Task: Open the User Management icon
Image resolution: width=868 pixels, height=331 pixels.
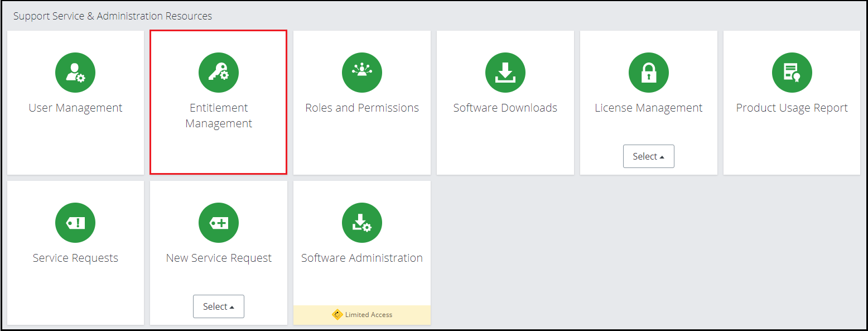Action: point(75,73)
